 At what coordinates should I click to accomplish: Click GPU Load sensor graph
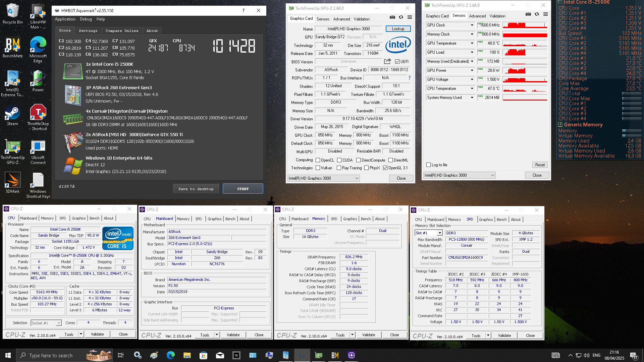525,52
